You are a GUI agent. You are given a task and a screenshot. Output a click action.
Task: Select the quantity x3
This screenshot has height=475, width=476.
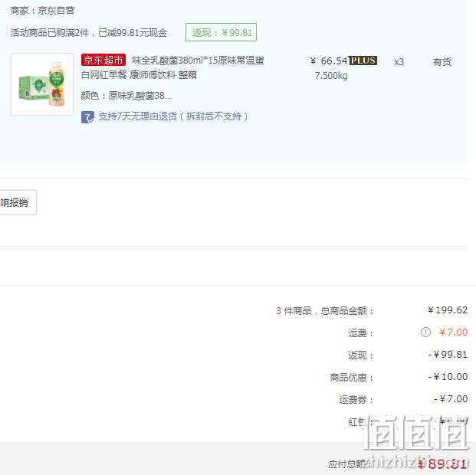[399, 62]
